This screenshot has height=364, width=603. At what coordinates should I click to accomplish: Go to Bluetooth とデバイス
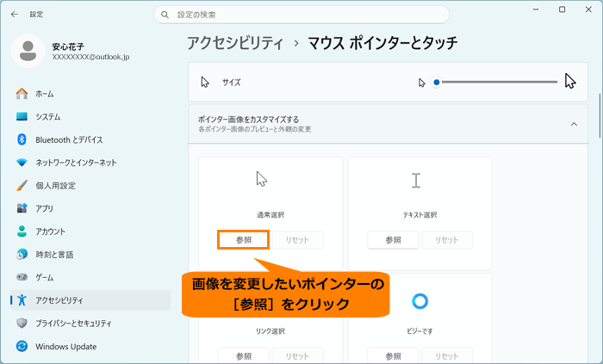90,139
